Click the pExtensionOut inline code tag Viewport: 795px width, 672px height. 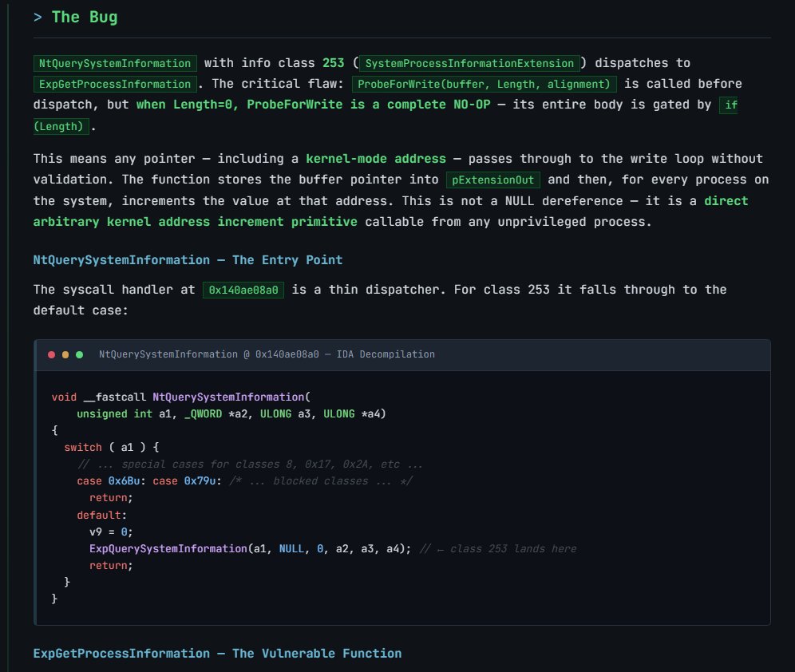point(492,180)
